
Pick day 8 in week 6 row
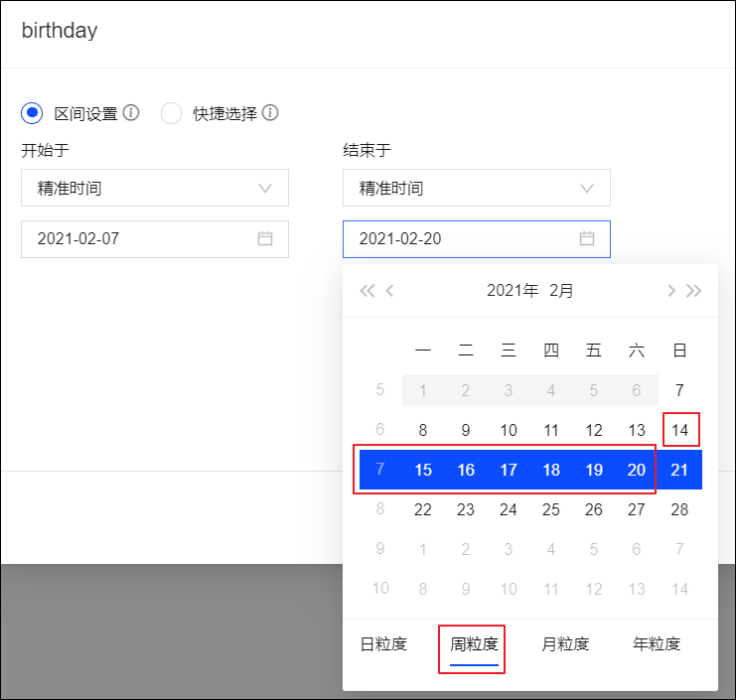[x=423, y=430]
